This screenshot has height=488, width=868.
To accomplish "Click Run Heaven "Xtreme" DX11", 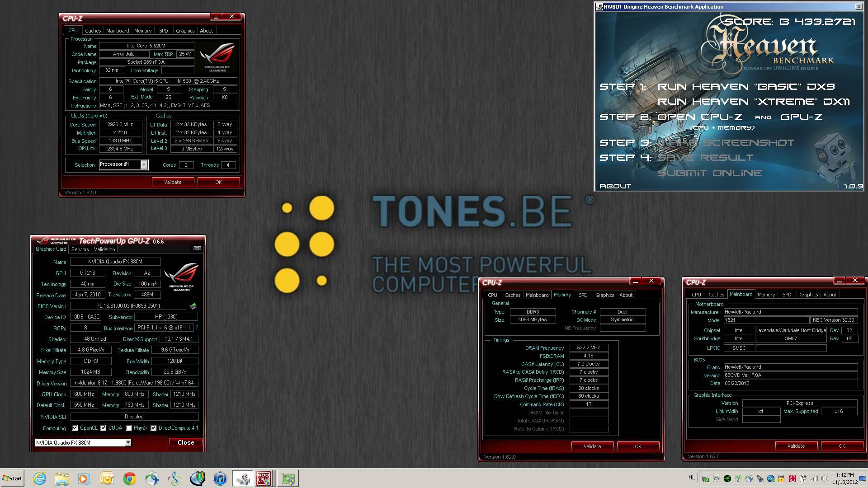I will click(x=754, y=102).
